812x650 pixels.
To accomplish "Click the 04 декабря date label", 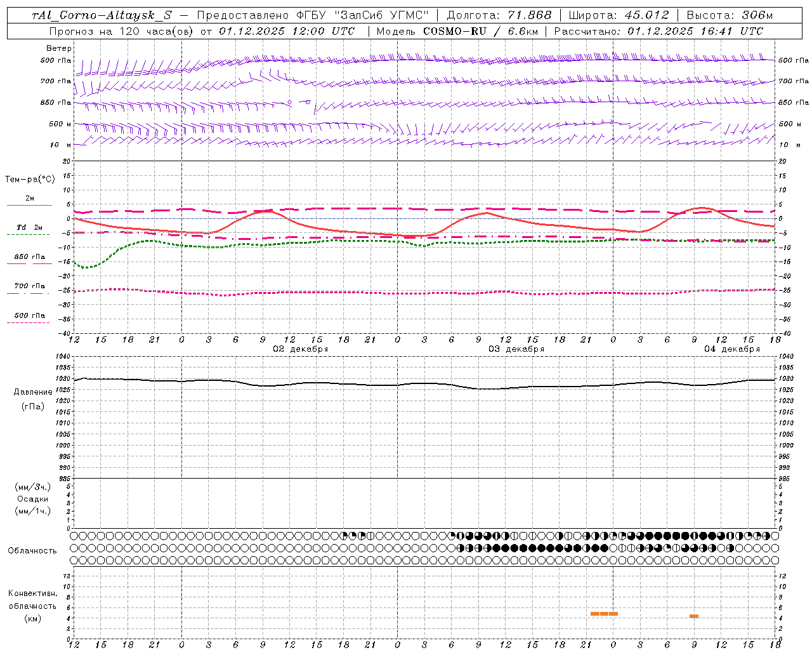I will point(732,349).
